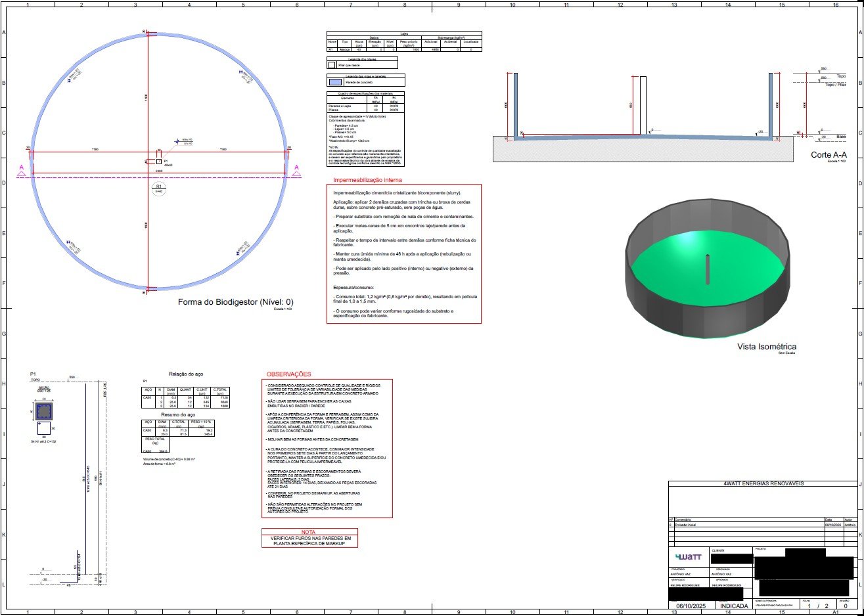864x616 pixels.
Task: Click 'VERIFICAR FUROS NAS PAREDES EM' note line
Action: (309, 539)
